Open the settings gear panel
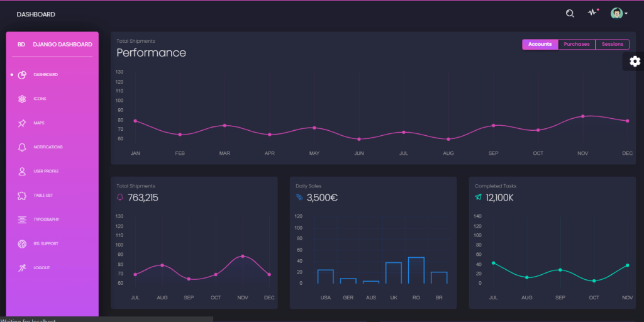The height and width of the screenshot is (322, 644). click(635, 62)
